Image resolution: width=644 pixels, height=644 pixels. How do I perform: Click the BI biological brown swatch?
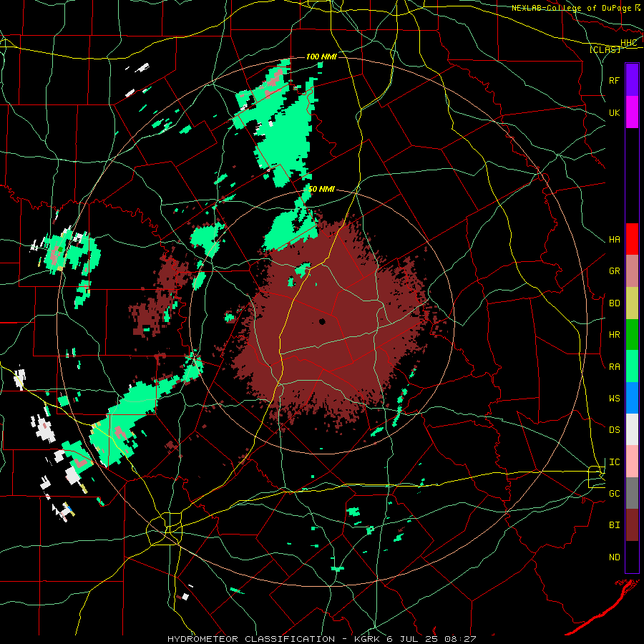coord(632,525)
